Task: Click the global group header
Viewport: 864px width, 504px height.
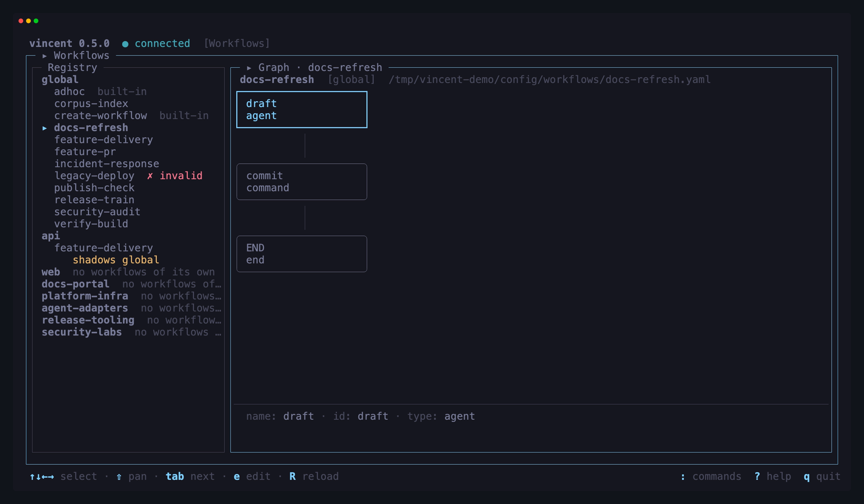Action: click(60, 80)
